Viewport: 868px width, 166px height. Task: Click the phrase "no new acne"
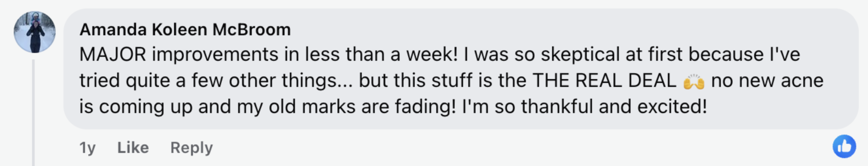[767, 81]
